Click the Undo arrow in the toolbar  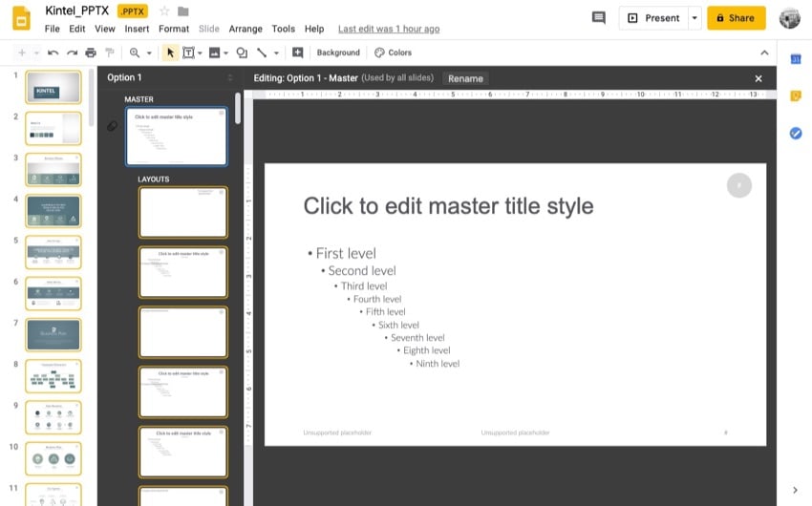tap(53, 53)
